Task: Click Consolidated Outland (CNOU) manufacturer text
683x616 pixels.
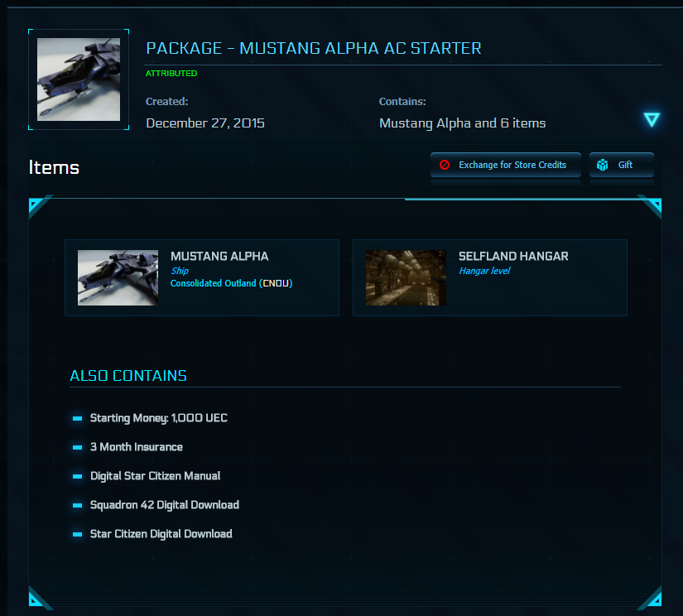Action: coord(231,283)
